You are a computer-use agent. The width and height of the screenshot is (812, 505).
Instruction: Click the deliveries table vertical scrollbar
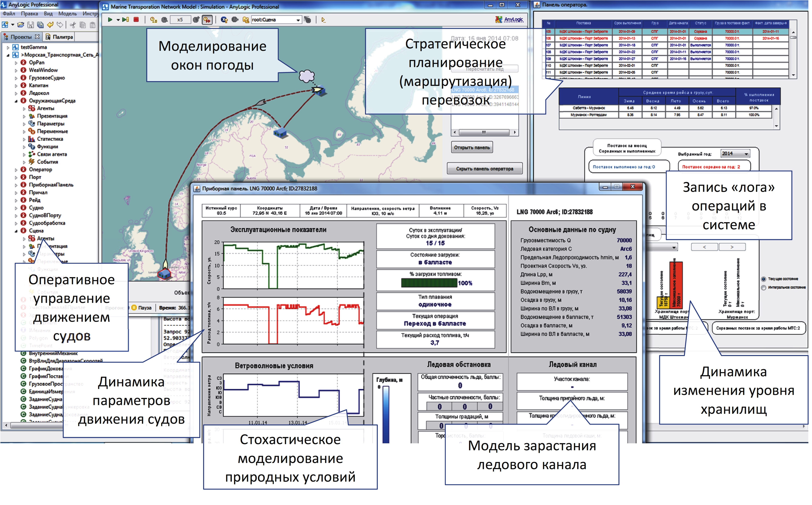[794, 53]
